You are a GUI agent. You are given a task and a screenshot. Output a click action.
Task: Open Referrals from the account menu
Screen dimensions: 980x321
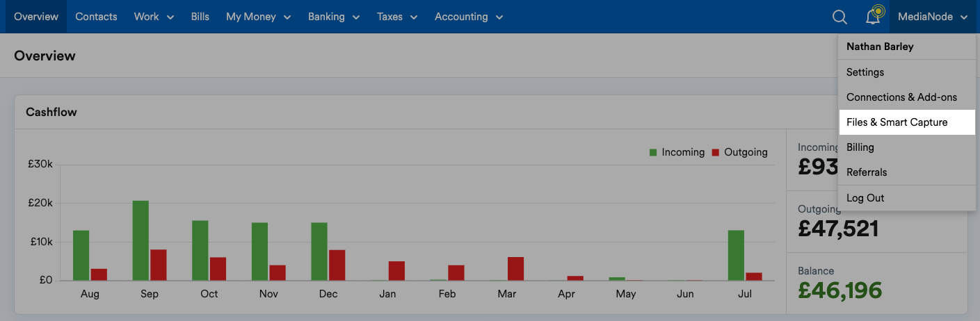click(867, 172)
